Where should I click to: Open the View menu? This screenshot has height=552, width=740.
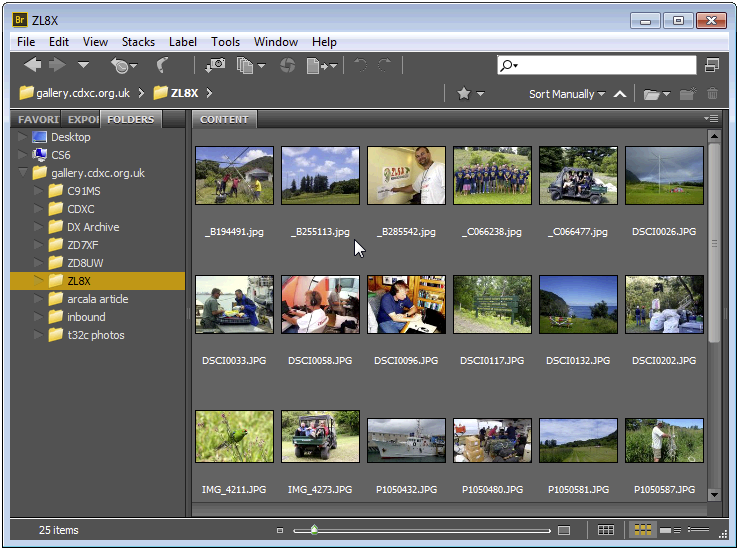click(x=95, y=42)
